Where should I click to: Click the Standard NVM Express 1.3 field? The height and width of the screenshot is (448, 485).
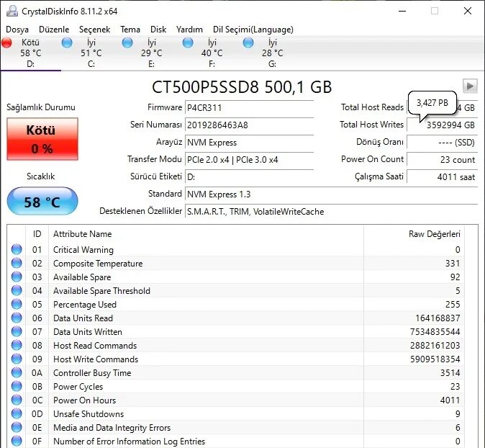coord(331,194)
